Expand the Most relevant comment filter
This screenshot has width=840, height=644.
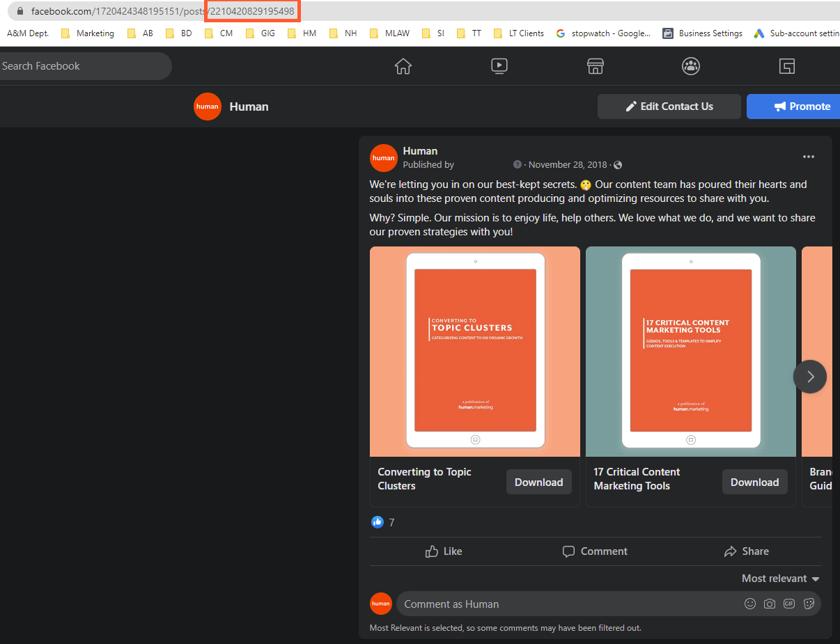780,579
